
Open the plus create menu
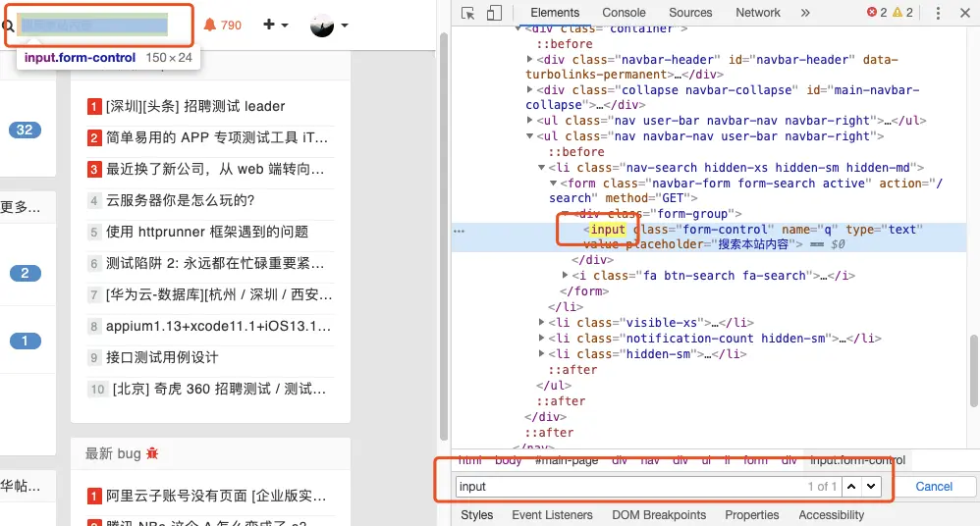pos(276,25)
